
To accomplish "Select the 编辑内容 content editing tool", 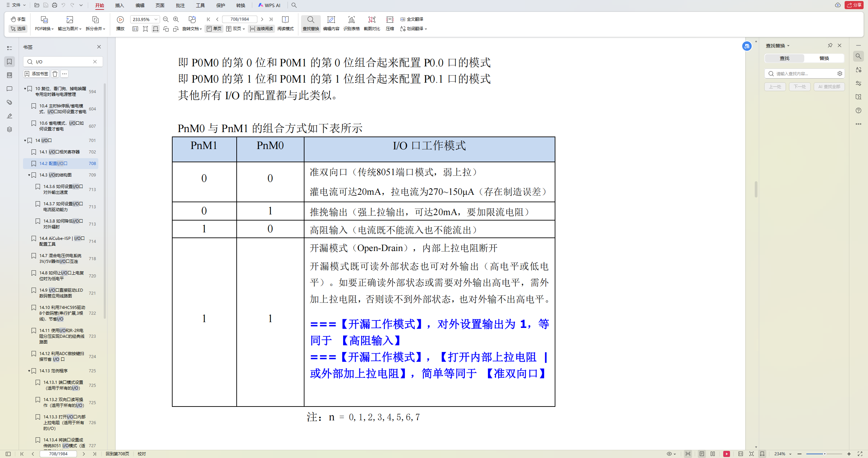I will click(331, 24).
